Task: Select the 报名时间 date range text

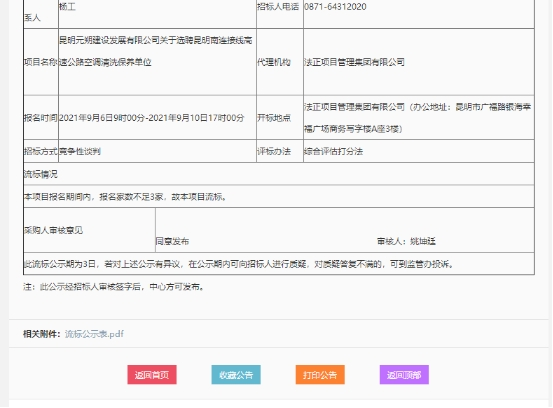Action: [x=151, y=118]
